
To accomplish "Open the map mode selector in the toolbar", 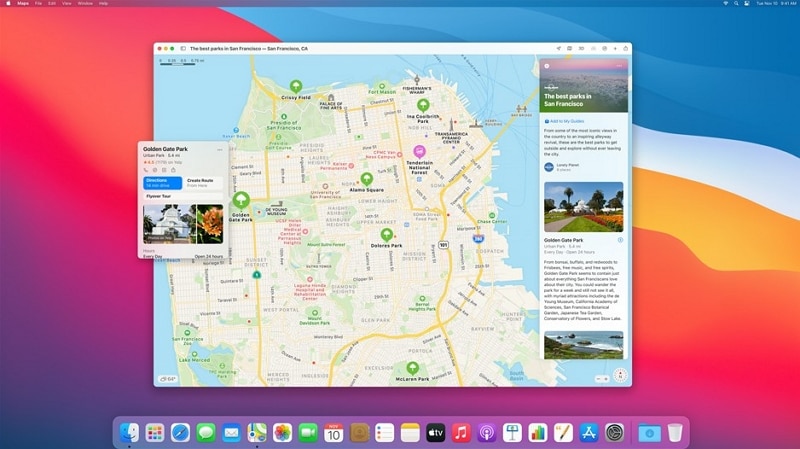I will pyautogui.click(x=569, y=48).
